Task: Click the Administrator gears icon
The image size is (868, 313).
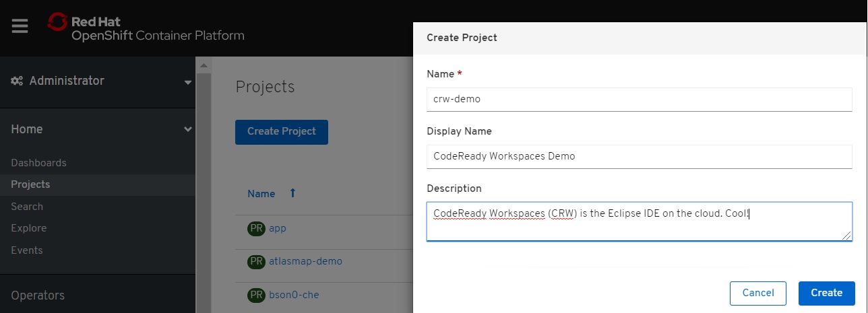Action: tap(18, 81)
